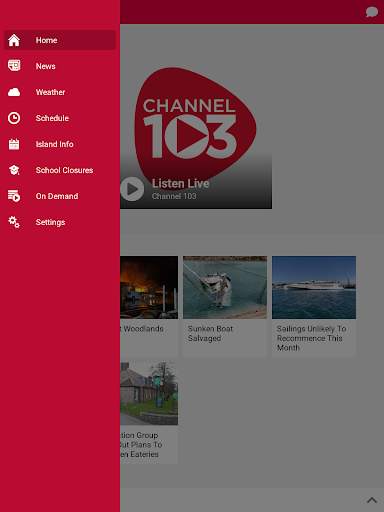Open the ferry photo for Sailings story
The image size is (384, 512).
314,287
